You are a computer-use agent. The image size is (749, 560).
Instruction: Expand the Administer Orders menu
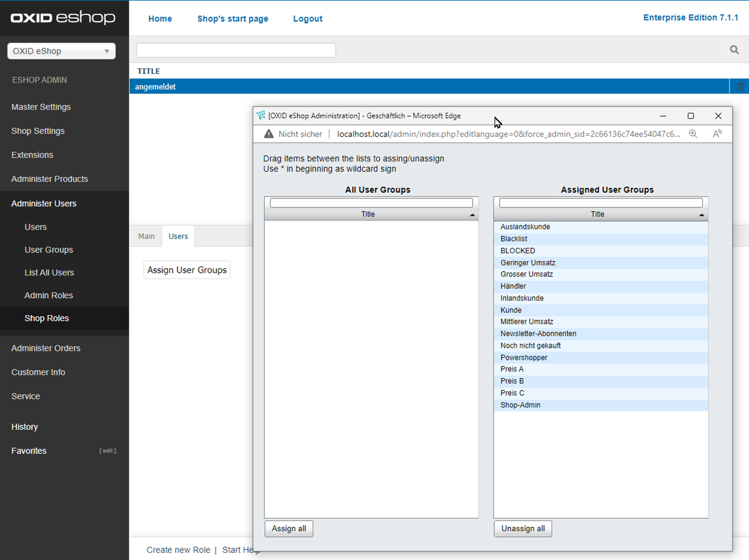[x=46, y=348]
